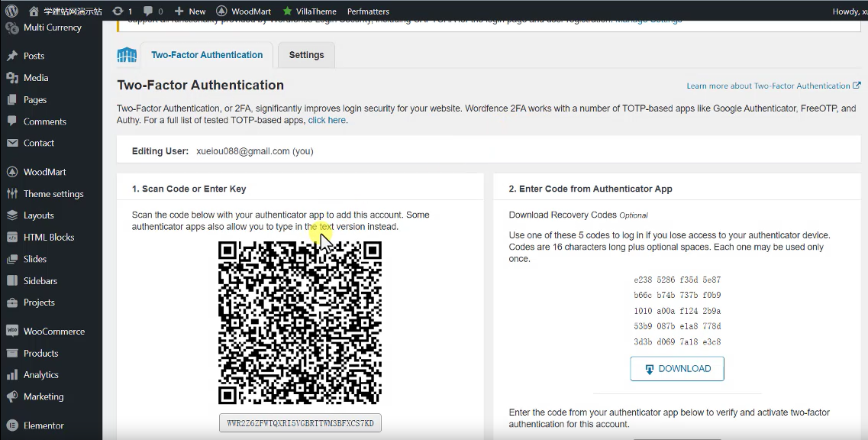Click the Multi Currency sidebar icon
The height and width of the screenshot is (440, 868).
coord(11,27)
